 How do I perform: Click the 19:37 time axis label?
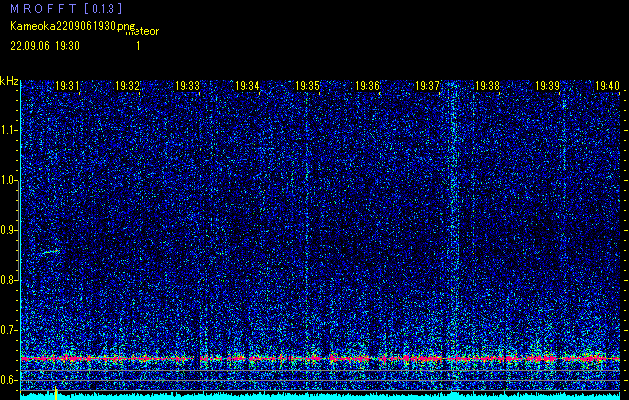pyautogui.click(x=427, y=86)
